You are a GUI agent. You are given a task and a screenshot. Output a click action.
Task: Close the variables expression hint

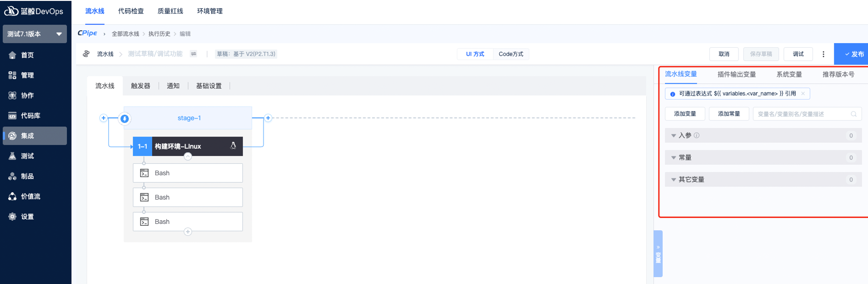pos(803,94)
